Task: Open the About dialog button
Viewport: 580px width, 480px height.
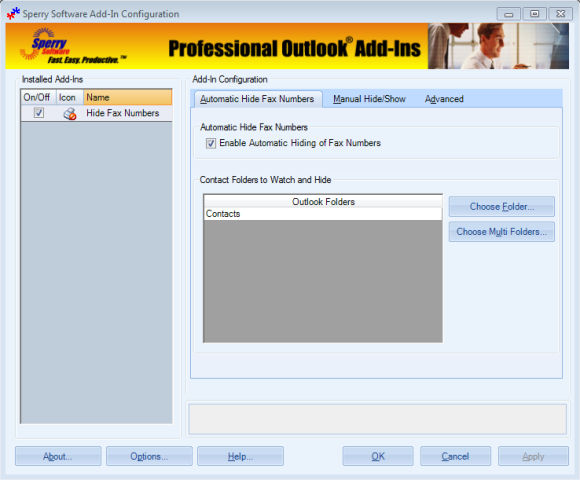Action: pos(58,456)
